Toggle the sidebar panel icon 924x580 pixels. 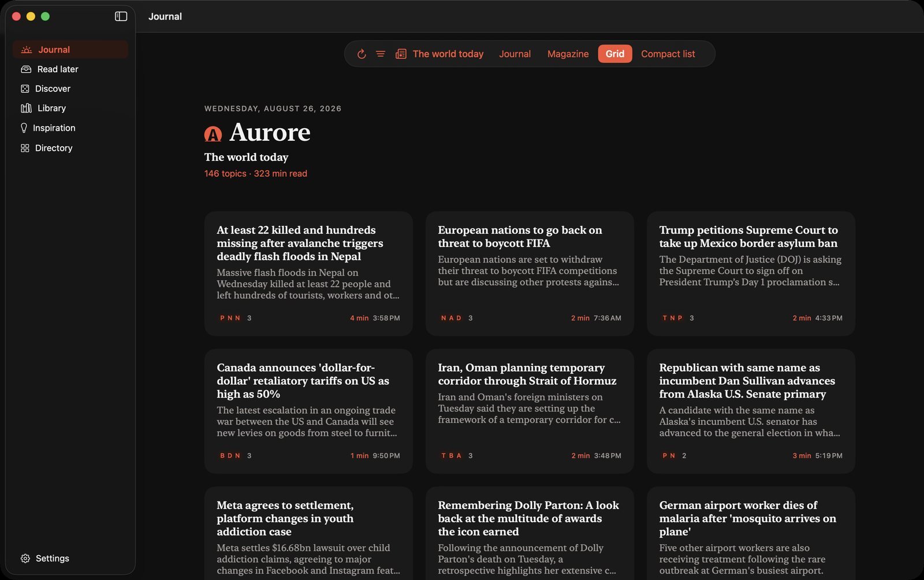pyautogui.click(x=121, y=16)
